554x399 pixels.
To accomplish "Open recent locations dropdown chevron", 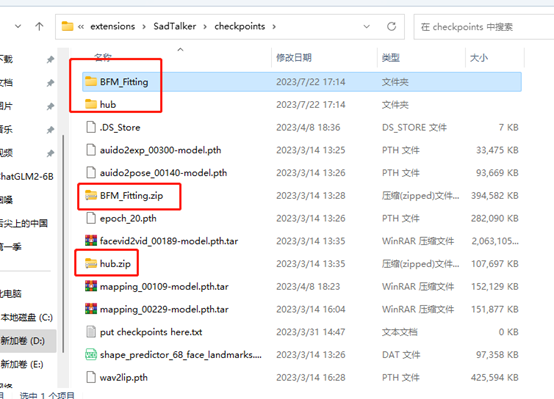I will 18,26.
